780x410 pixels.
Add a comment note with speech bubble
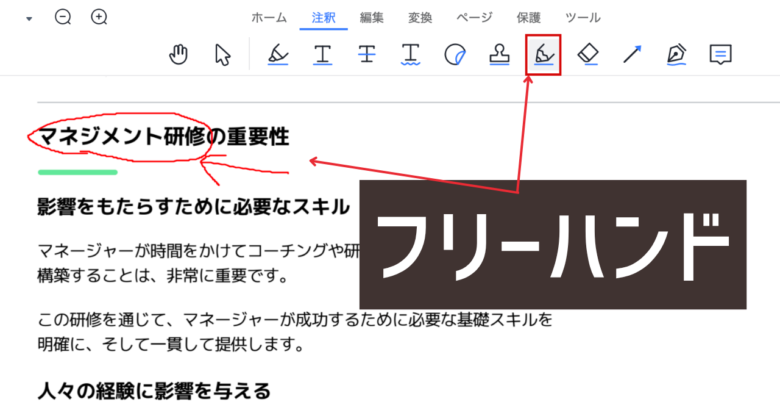pyautogui.click(x=720, y=54)
